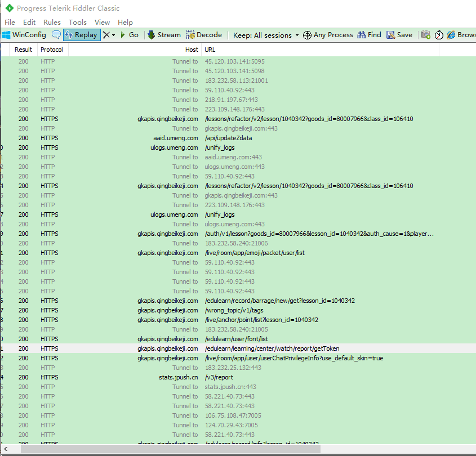Image resolution: width=476 pixels, height=456 pixels.
Task: Launch Browse with the IE icon
Action: pyautogui.click(x=451, y=35)
